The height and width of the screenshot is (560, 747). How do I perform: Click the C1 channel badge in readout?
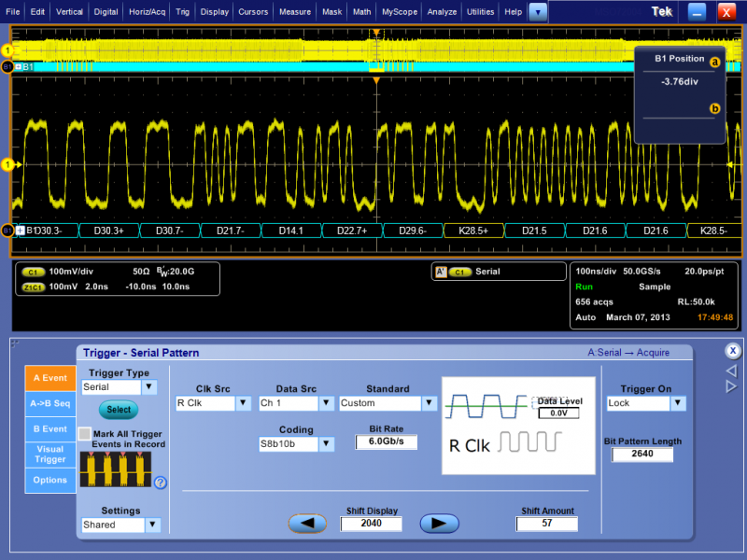[34, 272]
